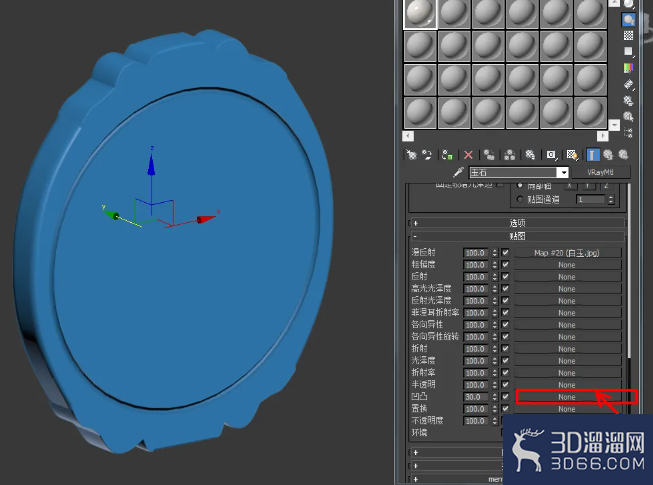Collapse the 贴图 rollout
Image resolution: width=653 pixels, height=485 pixels.
517,236
